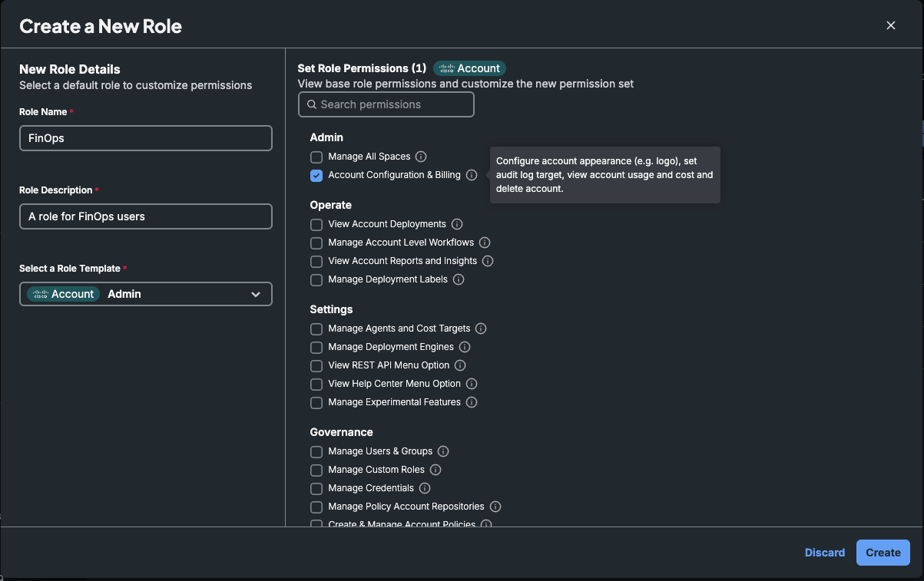Click the Admin section heading
This screenshot has height=581, width=924.
326,137
